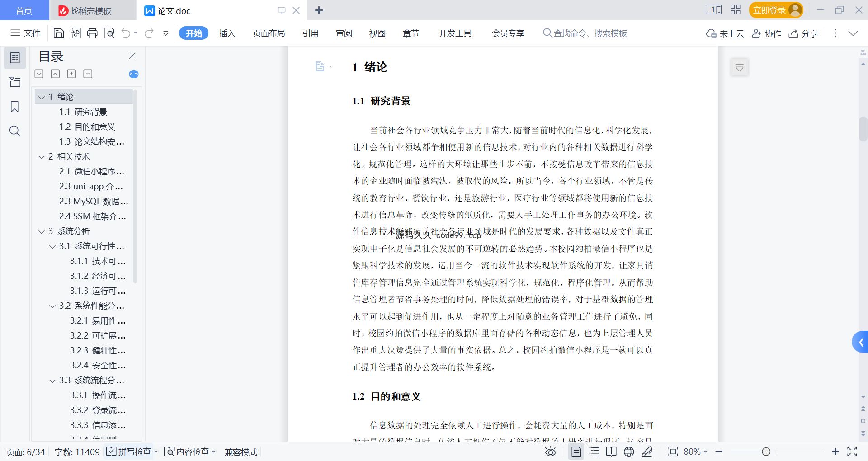868x461 pixels.
Task: Collapse the 3.2 系统性能分 node
Action: point(52,306)
